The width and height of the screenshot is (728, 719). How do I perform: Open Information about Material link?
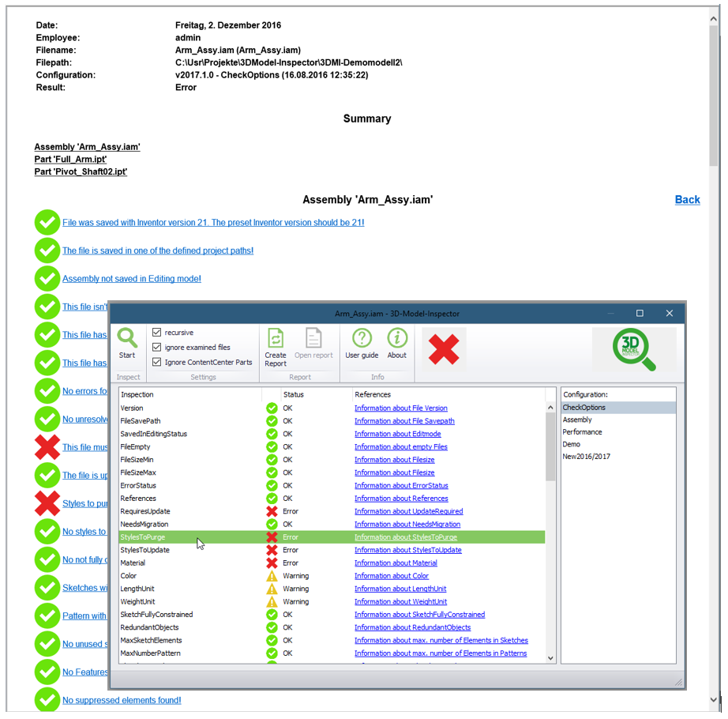(396, 563)
